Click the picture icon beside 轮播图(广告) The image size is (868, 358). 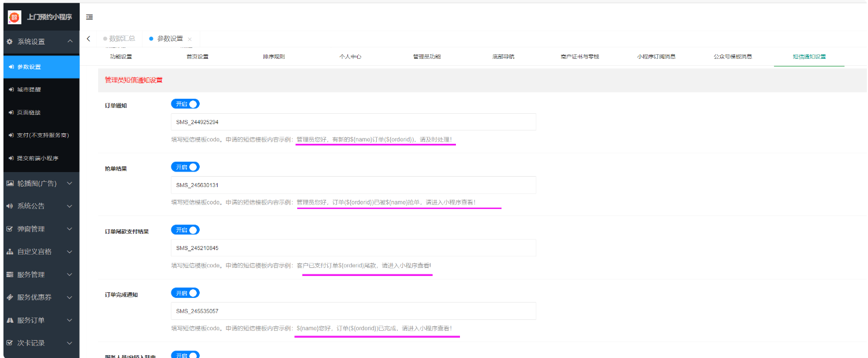[10, 183]
